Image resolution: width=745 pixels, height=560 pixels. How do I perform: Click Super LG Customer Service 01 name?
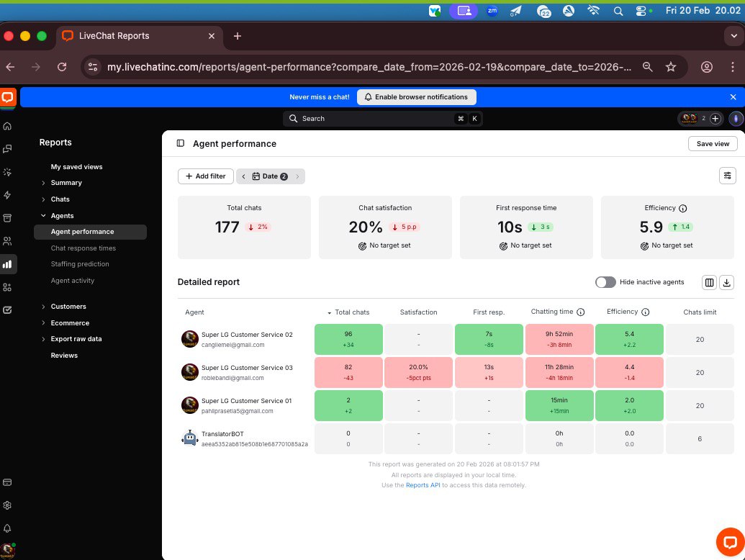[x=246, y=401]
